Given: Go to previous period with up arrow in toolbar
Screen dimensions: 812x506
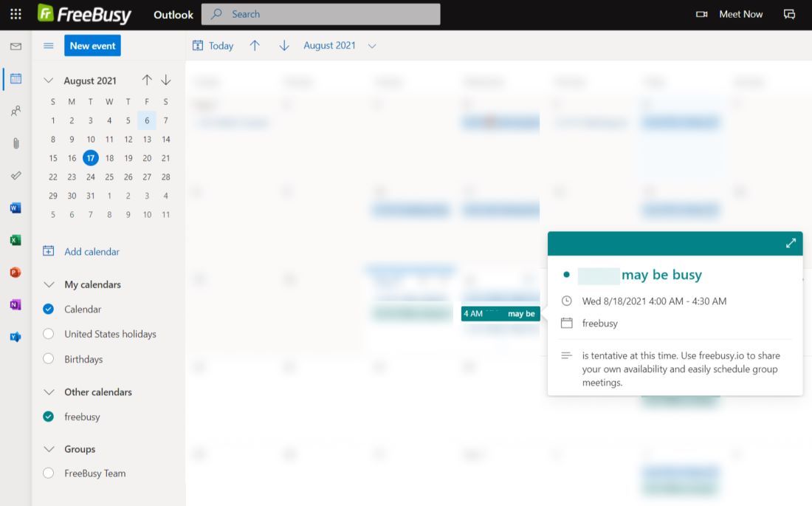Looking at the screenshot, I should [254, 46].
